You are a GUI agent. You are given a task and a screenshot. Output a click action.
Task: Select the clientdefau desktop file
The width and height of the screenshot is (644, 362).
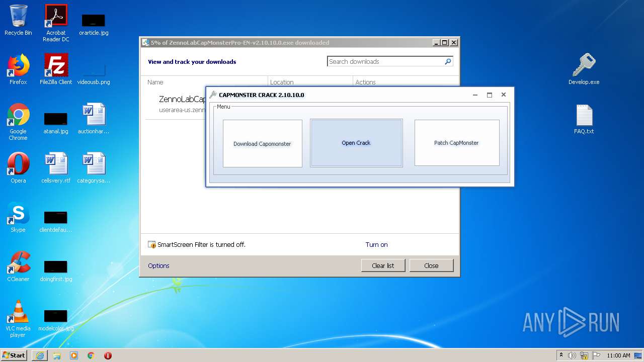pos(56,221)
